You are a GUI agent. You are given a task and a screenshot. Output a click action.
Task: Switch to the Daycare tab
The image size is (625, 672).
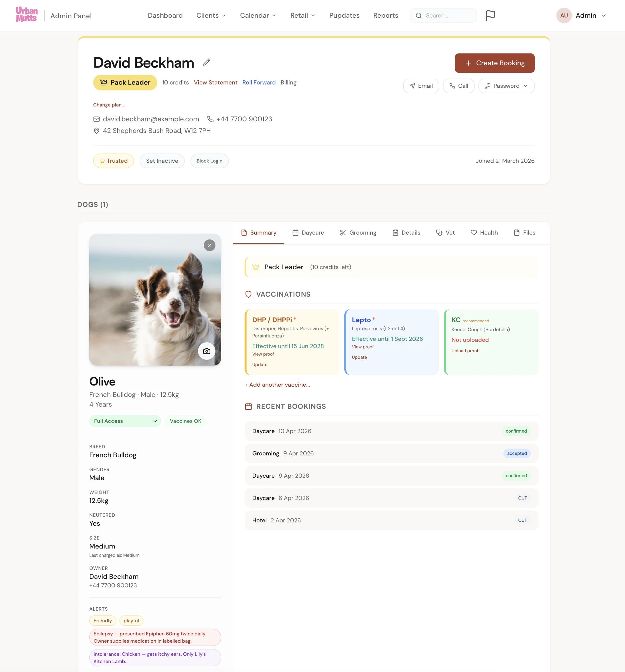[308, 233]
